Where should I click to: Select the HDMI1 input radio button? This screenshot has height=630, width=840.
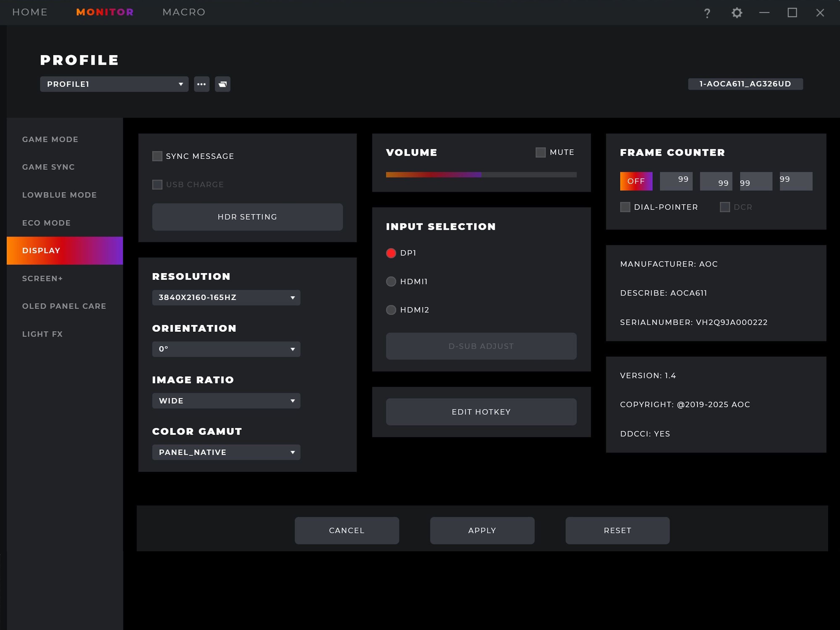click(x=391, y=281)
